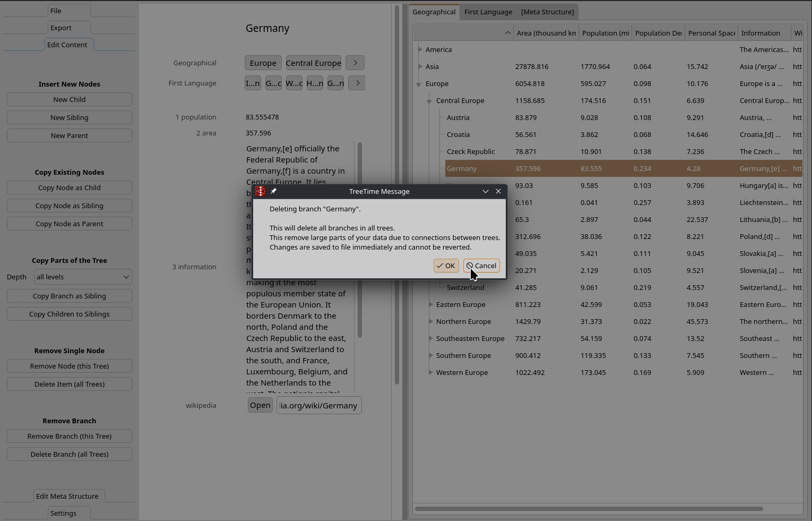Confirm deletion with the OK button

coord(446,266)
